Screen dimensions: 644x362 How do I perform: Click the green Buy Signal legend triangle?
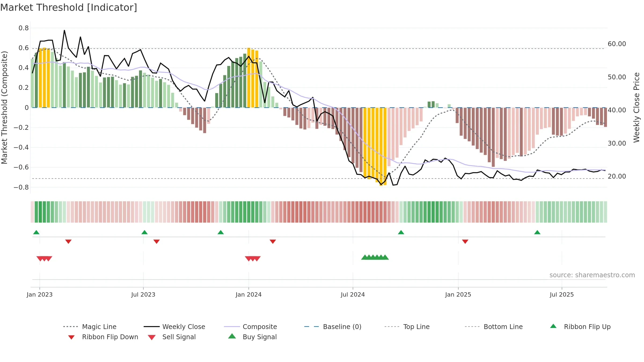pyautogui.click(x=232, y=336)
